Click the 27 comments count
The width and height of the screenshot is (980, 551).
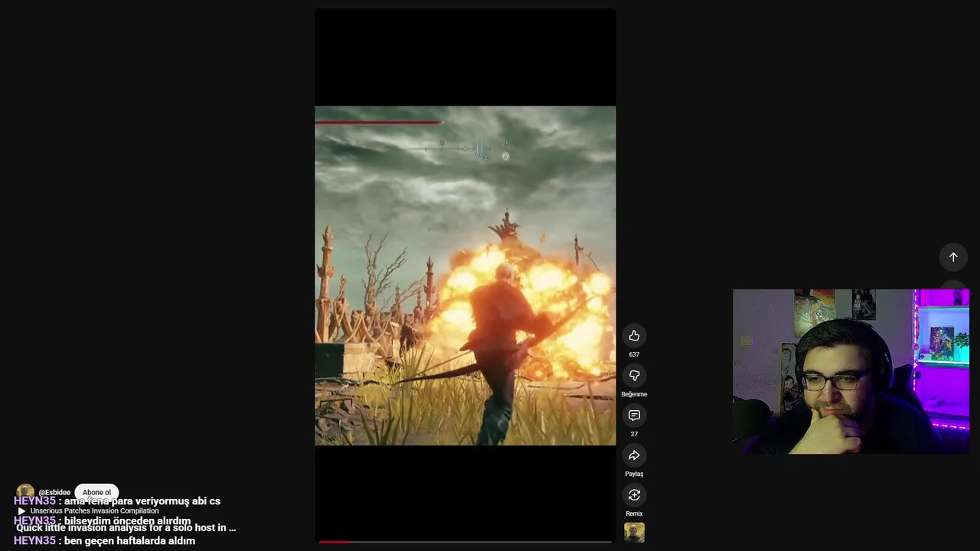[x=634, y=434]
